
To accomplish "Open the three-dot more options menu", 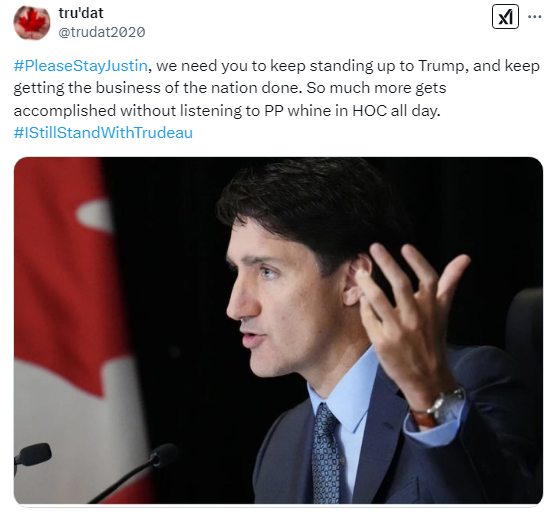I will pos(534,17).
